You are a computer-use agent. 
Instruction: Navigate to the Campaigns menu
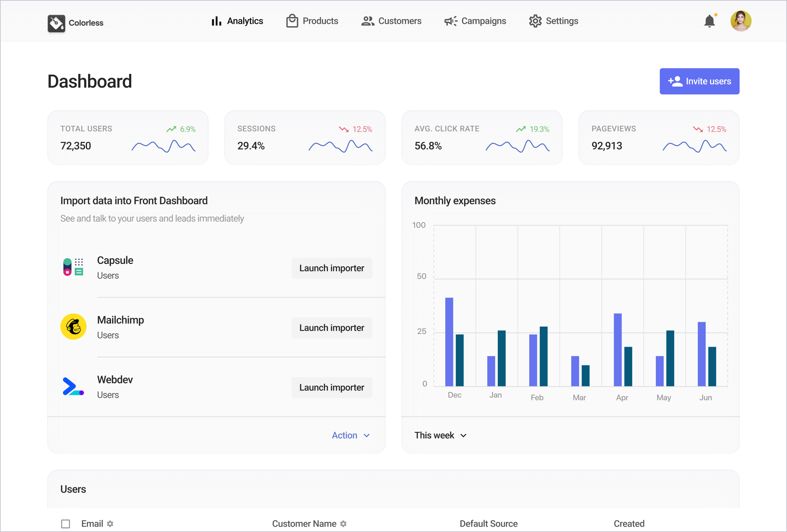(475, 21)
